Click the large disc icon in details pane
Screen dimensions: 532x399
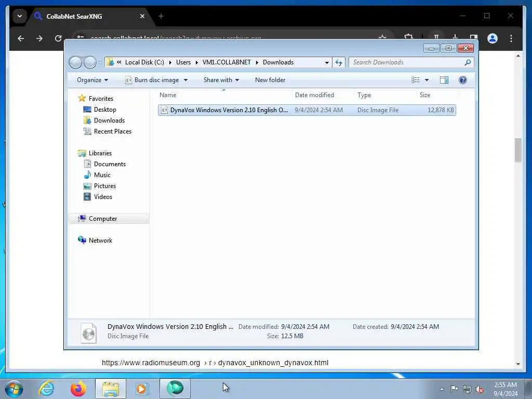(88, 332)
